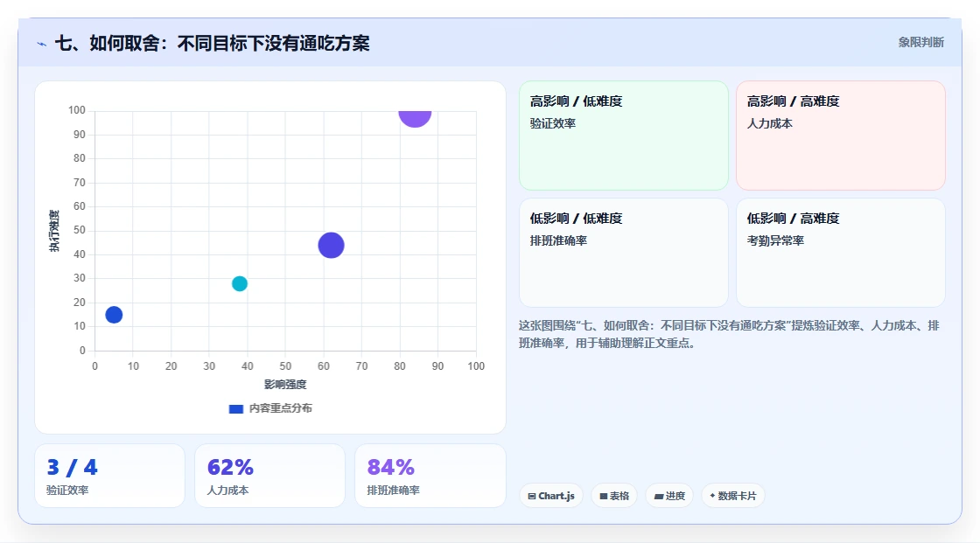
Task: Click the 3 / 4 验证效率 stat card
Action: 110,476
